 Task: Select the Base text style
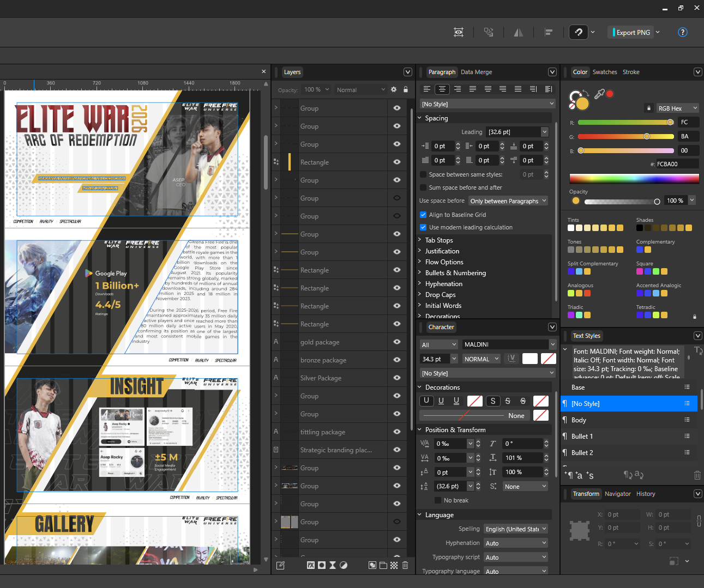(629, 387)
